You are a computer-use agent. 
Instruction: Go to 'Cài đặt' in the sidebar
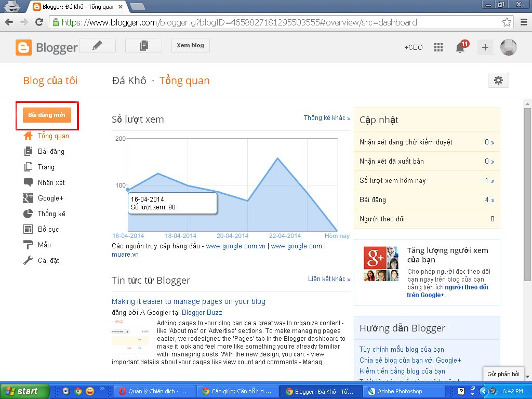pyautogui.click(x=48, y=260)
